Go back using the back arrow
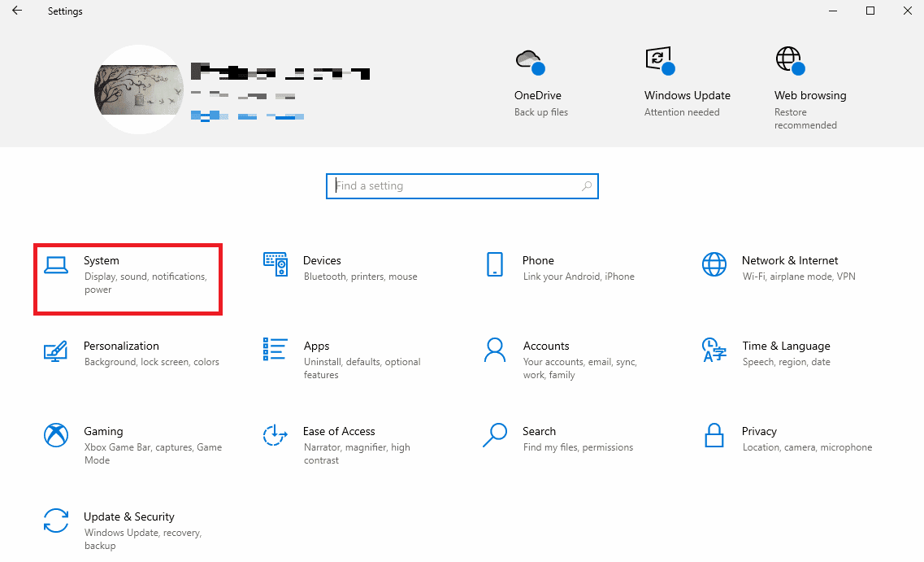The width and height of the screenshot is (924, 562). (x=17, y=11)
